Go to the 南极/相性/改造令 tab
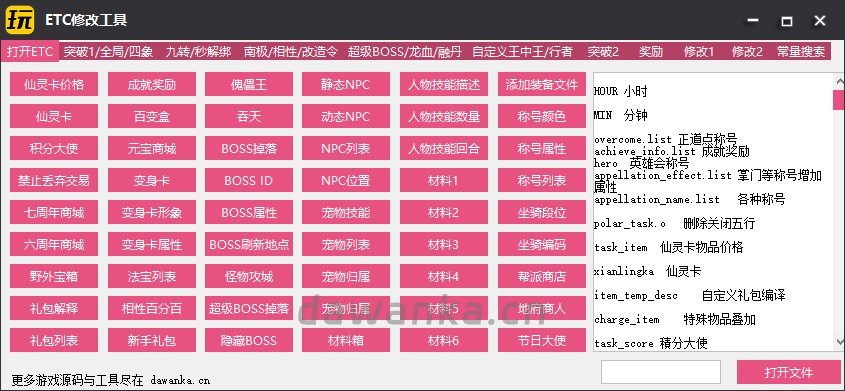845x391 pixels. [290, 52]
